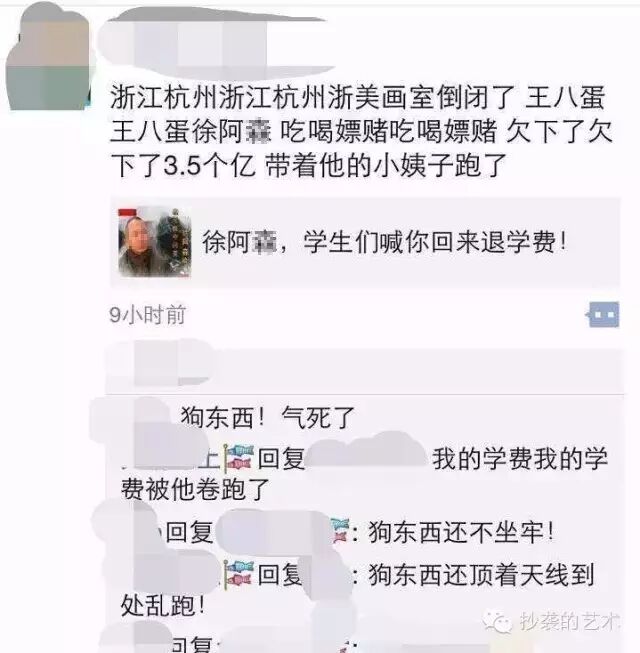
Task: Open the shared article's man photo thumbnail
Action: [x=155, y=242]
